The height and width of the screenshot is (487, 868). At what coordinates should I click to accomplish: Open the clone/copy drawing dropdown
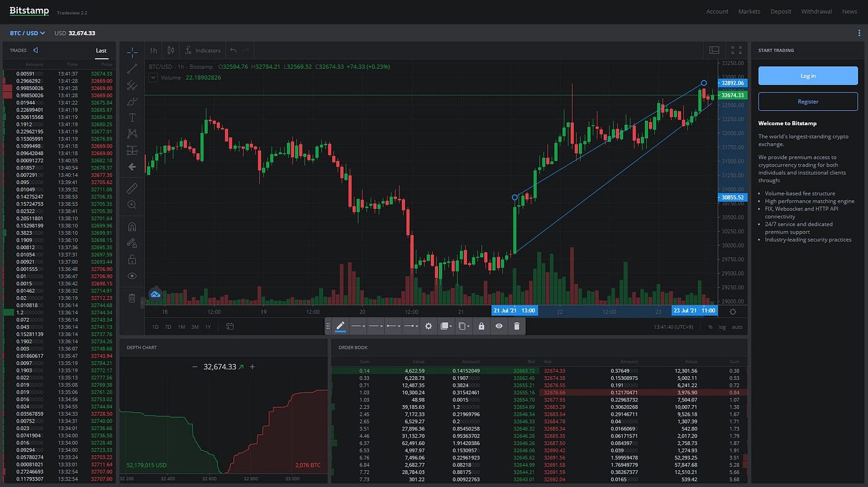[x=463, y=326]
